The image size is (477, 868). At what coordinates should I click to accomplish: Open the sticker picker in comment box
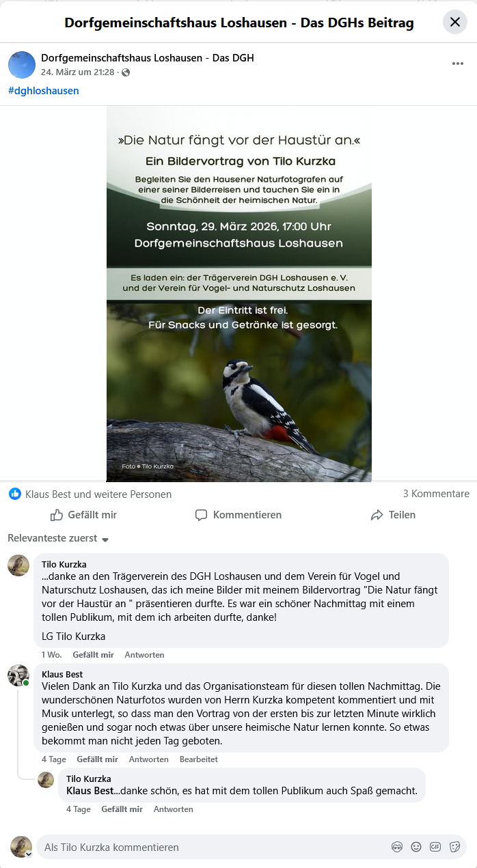[x=454, y=847]
